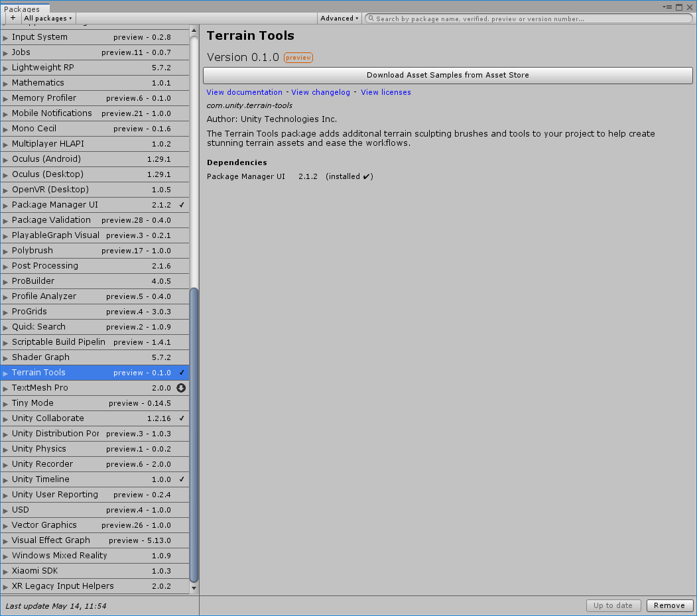Expand the ProBuilder arrow
The height and width of the screenshot is (616, 697).
tap(5, 282)
